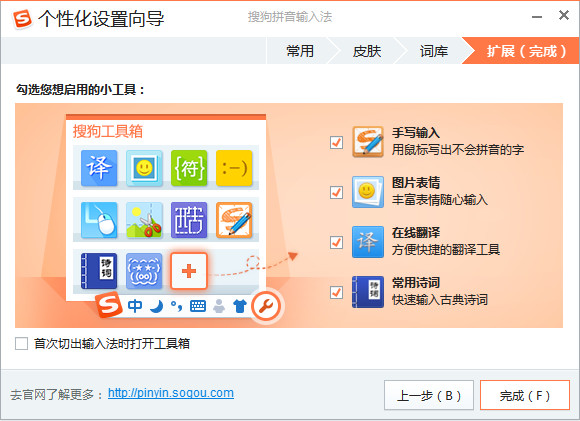Open the pinyin.sogou.com link
The height and width of the screenshot is (421, 580).
click(171, 393)
